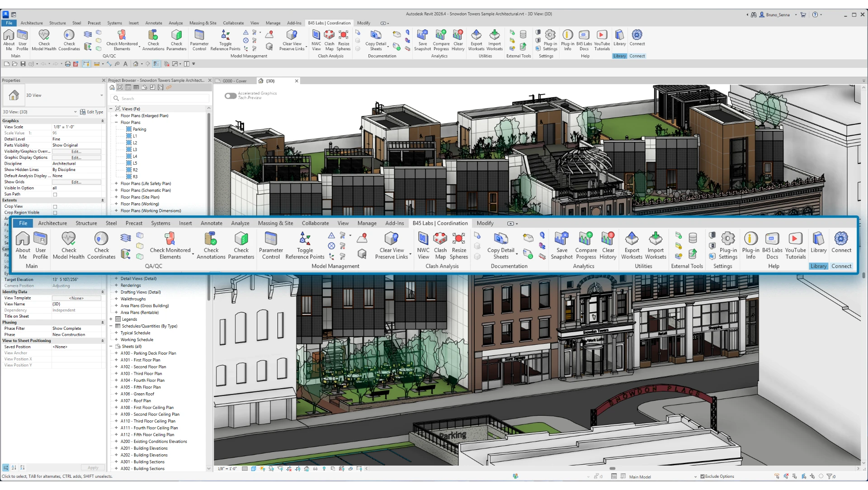This screenshot has height=490, width=868.
Task: Check the Crop Region Visible checkbox
Action: click(x=55, y=213)
